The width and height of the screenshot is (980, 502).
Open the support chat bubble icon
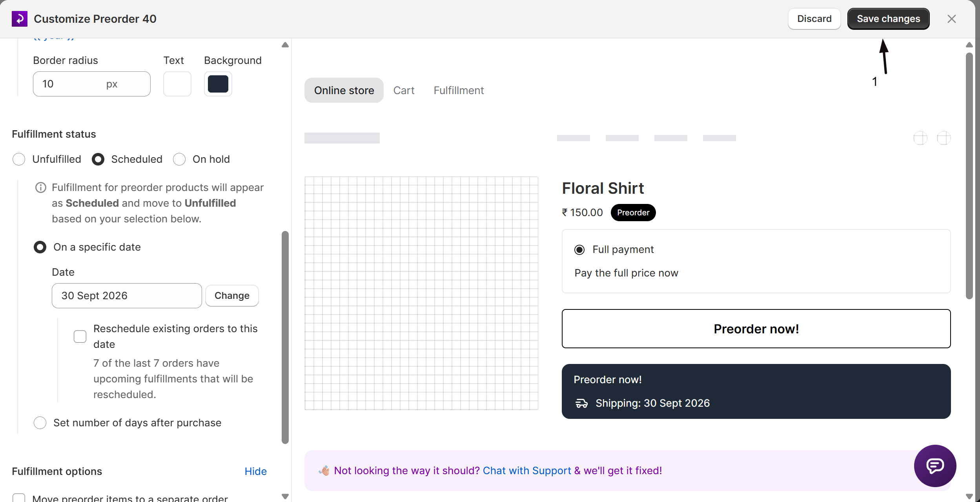(x=935, y=466)
